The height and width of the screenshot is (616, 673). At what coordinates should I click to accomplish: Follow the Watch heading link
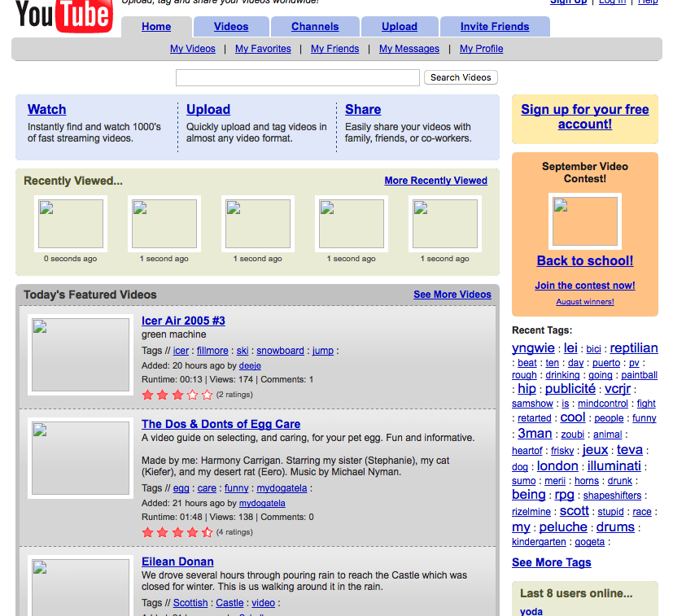pos(46,110)
